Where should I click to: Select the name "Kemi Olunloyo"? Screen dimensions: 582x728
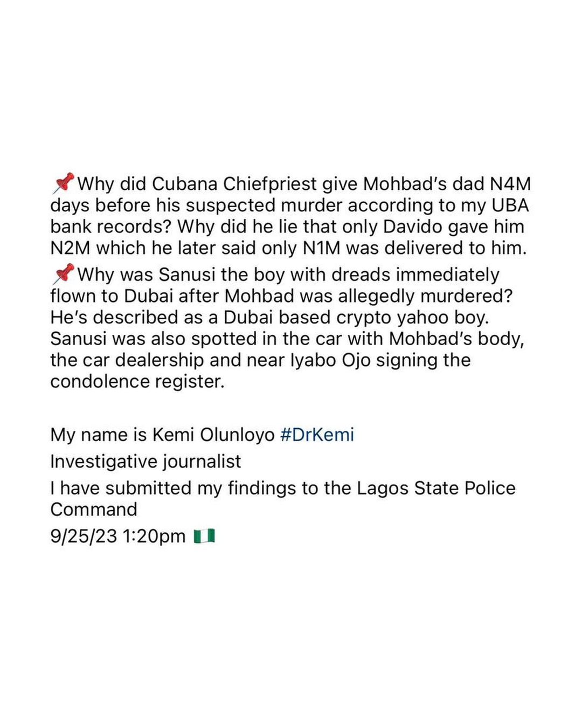tap(213, 435)
